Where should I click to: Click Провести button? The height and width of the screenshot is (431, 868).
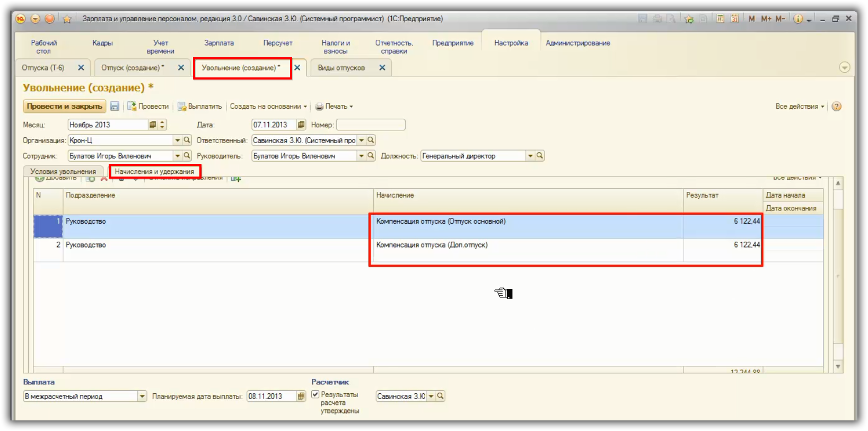pyautogui.click(x=148, y=107)
